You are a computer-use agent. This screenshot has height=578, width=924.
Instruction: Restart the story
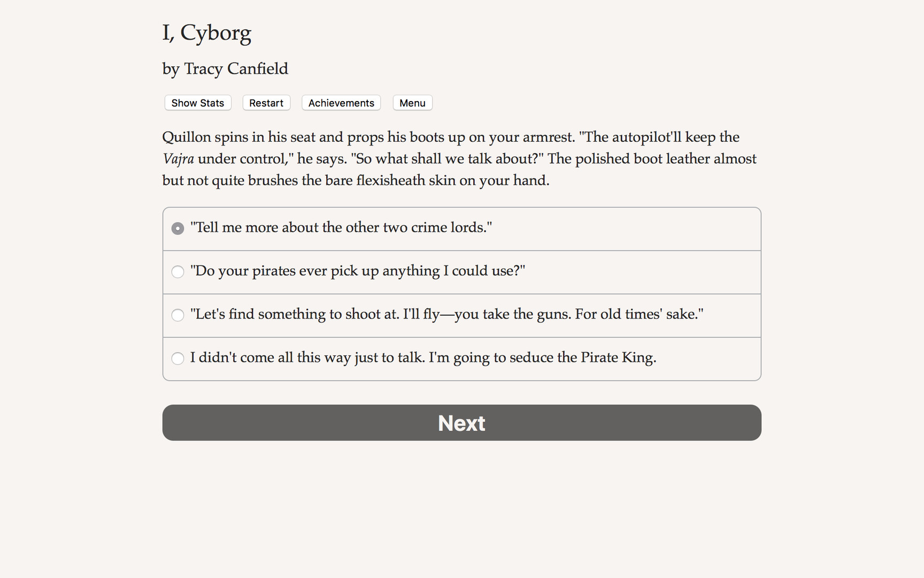coord(266,103)
